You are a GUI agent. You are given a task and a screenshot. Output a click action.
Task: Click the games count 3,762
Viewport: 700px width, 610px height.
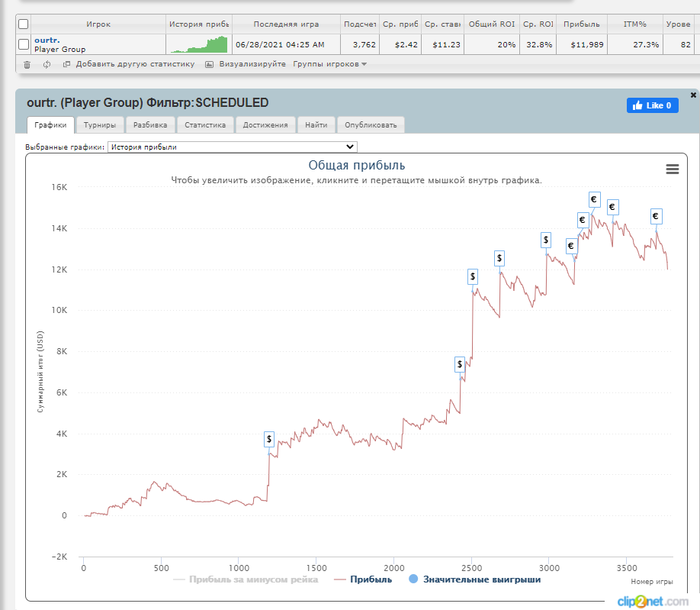pyautogui.click(x=364, y=45)
